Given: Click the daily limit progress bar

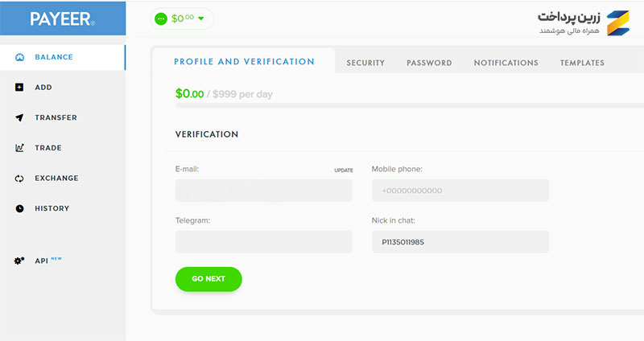Looking at the screenshot, I should (402, 105).
